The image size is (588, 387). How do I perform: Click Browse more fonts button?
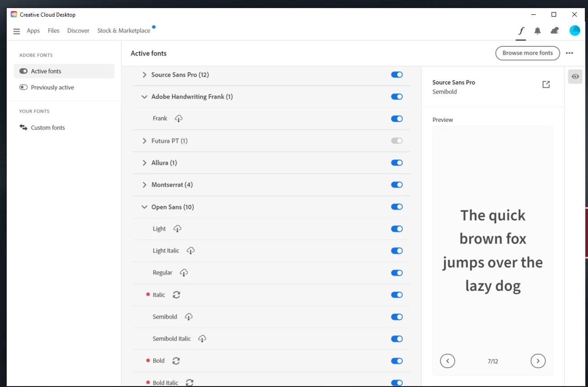[x=528, y=53]
